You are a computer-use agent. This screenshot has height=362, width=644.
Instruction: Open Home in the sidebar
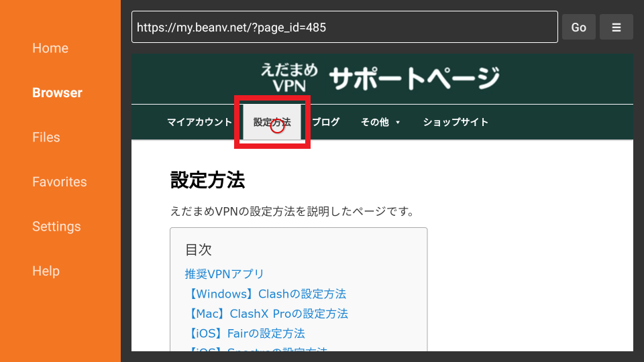50,48
